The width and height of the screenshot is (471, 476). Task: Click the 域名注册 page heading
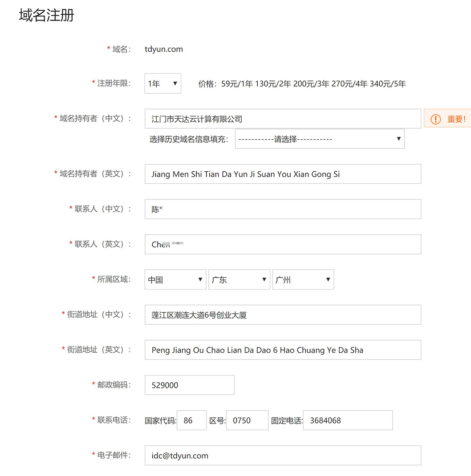(x=46, y=15)
